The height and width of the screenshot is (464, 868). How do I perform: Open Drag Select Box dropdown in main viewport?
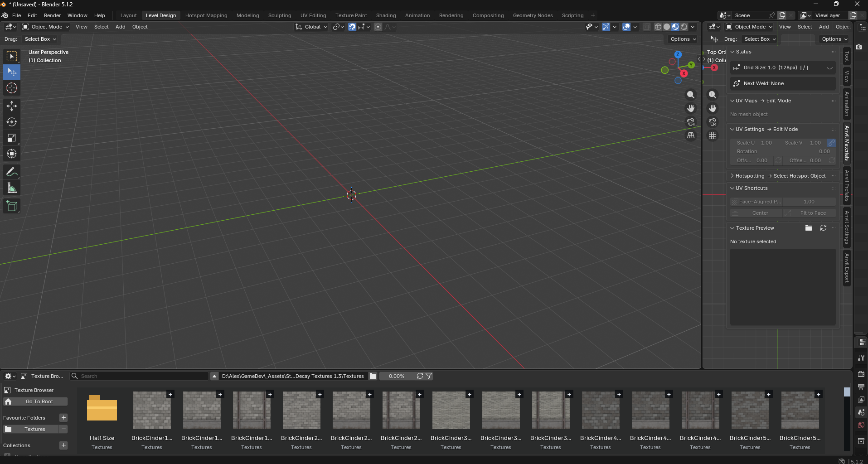[x=40, y=39]
